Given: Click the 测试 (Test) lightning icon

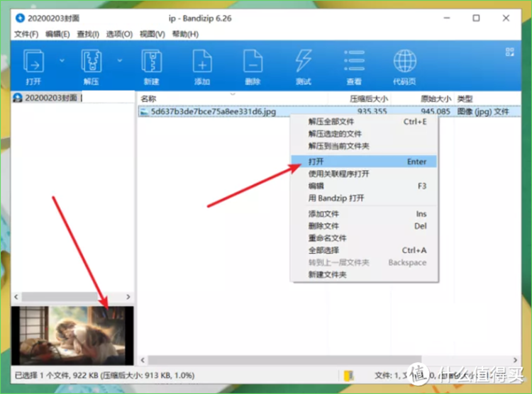Looking at the screenshot, I should click(x=304, y=61).
